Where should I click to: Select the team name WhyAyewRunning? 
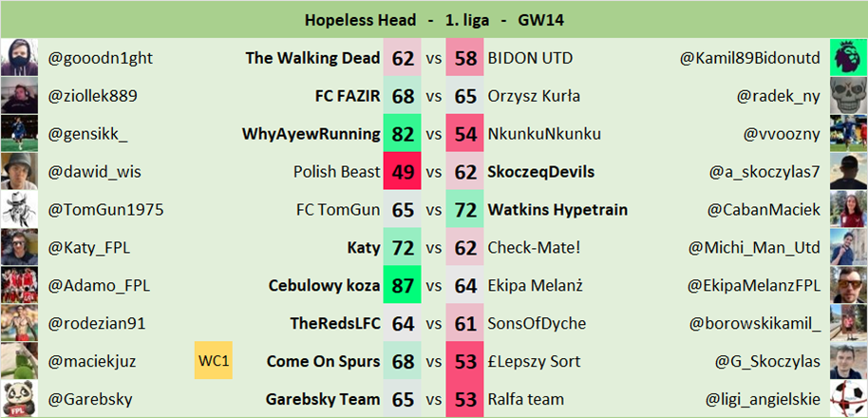pyautogui.click(x=311, y=134)
